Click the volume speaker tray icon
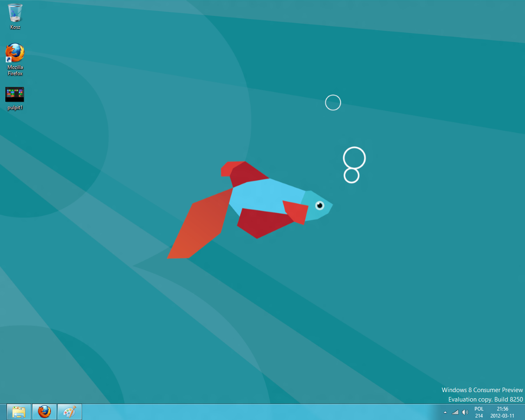The height and width of the screenshot is (420, 525). pyautogui.click(x=465, y=412)
